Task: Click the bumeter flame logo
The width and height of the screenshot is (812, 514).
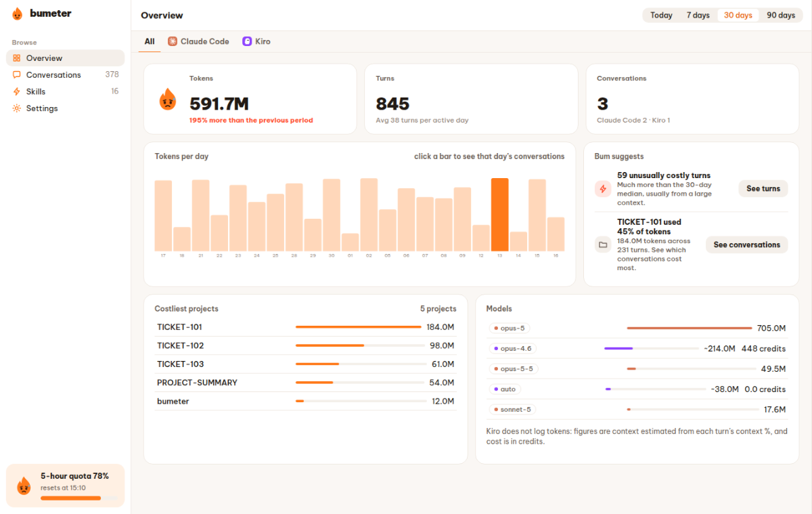Action: [18, 14]
